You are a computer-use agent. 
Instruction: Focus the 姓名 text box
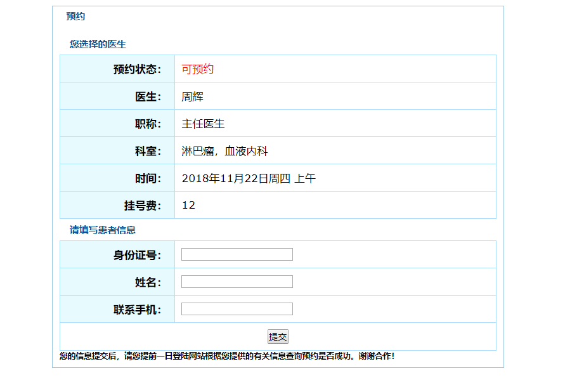click(x=237, y=282)
